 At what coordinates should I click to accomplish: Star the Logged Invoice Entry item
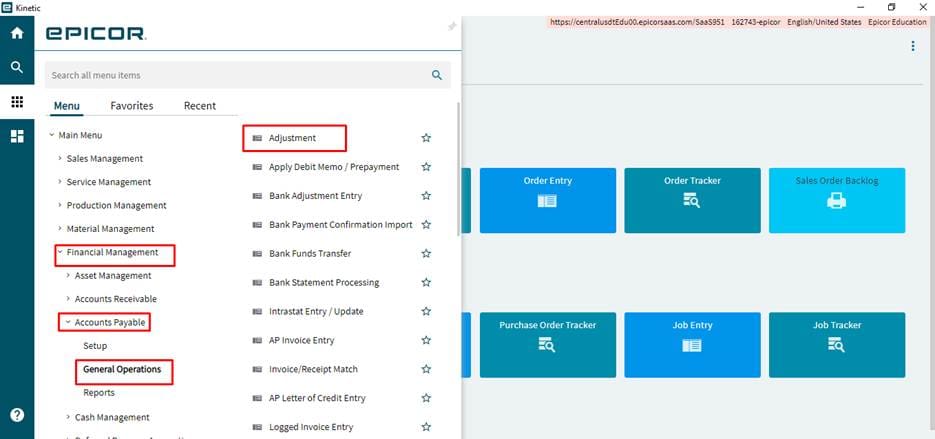(x=426, y=427)
